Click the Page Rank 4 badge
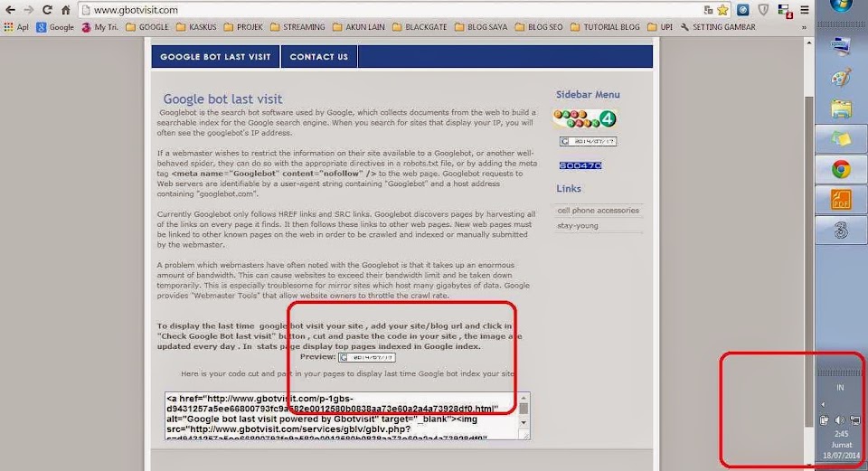868x471 pixels. 585,118
